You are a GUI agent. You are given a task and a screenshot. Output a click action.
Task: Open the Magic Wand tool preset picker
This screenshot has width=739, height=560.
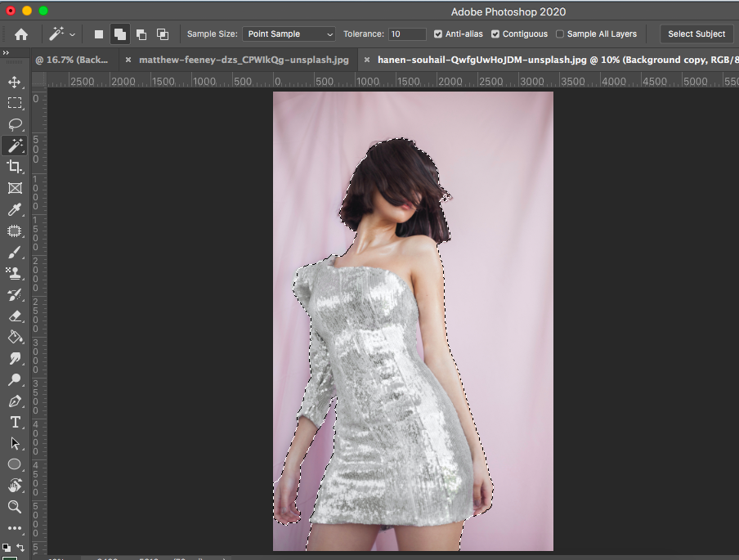(x=63, y=34)
